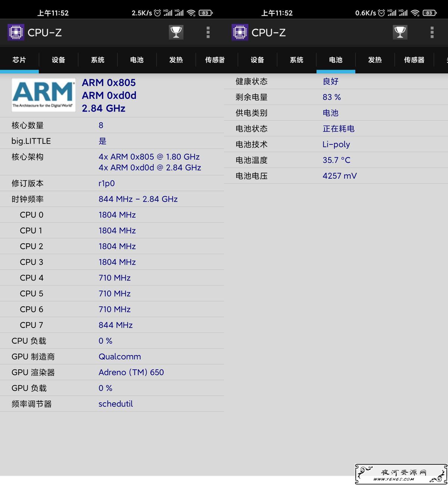Tap the alarm clock status icon beside 2.5K/s
Viewport: 448px width, 485px height.
[158, 13]
